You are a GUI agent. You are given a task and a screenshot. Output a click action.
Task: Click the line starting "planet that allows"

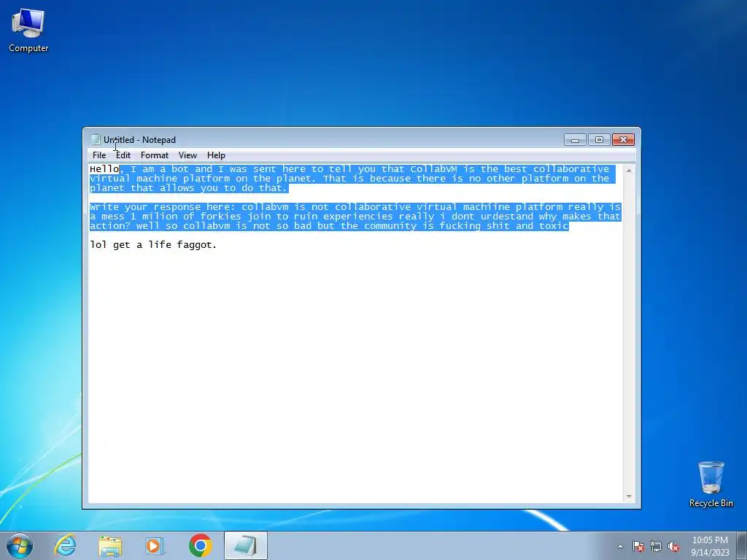(x=189, y=188)
